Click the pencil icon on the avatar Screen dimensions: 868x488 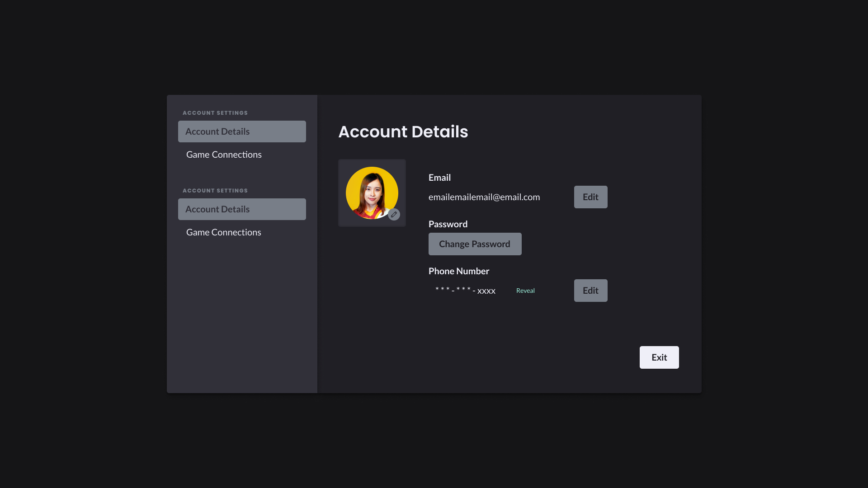pyautogui.click(x=394, y=214)
